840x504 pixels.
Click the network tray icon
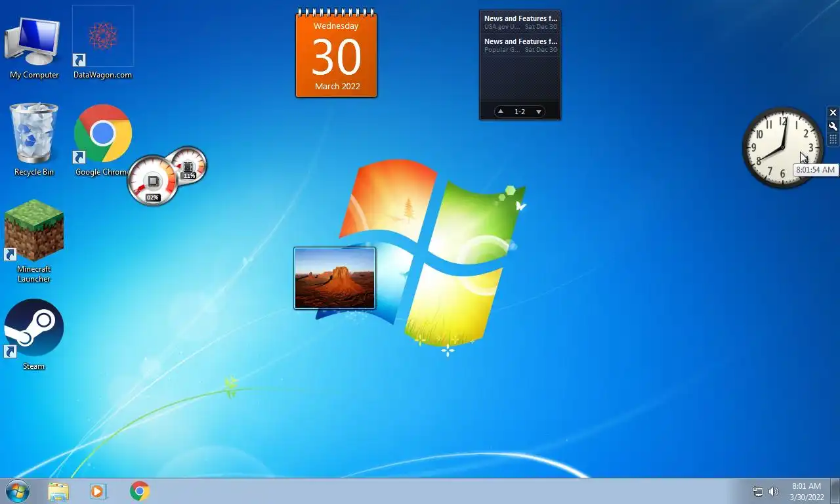tap(758, 492)
